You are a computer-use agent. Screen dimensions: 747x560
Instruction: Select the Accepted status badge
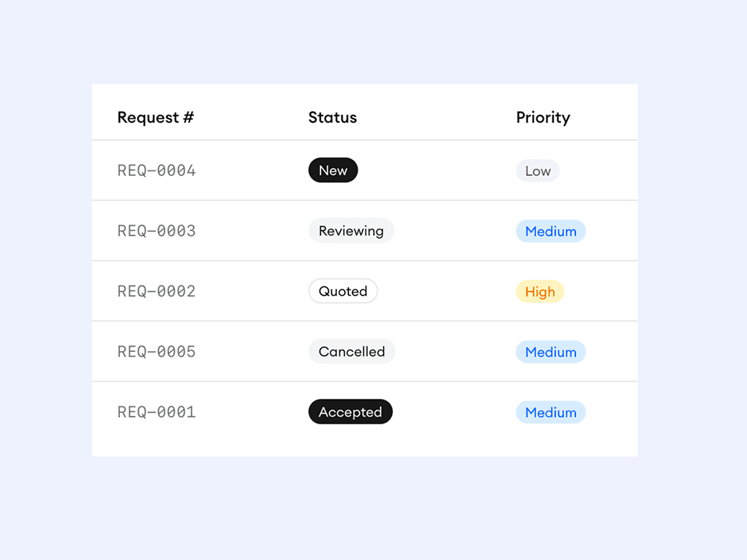[351, 412]
